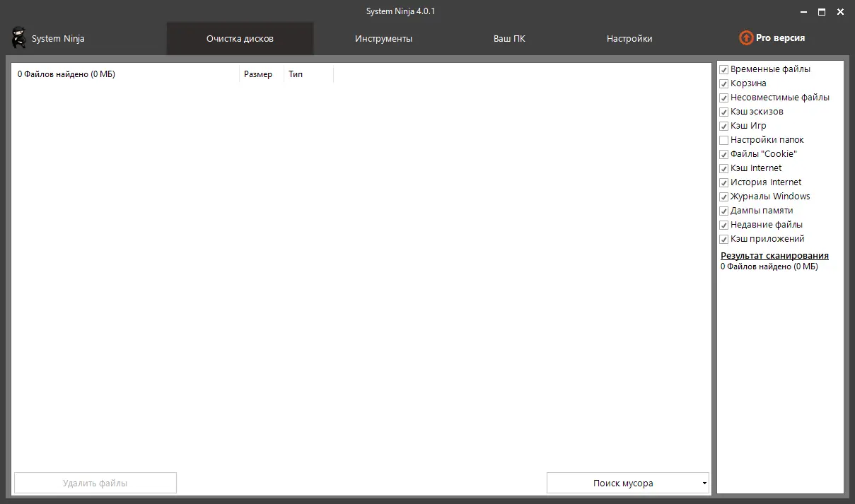Click the System Ninja ninja logo icon
The height and width of the screenshot is (504, 855).
click(19, 38)
